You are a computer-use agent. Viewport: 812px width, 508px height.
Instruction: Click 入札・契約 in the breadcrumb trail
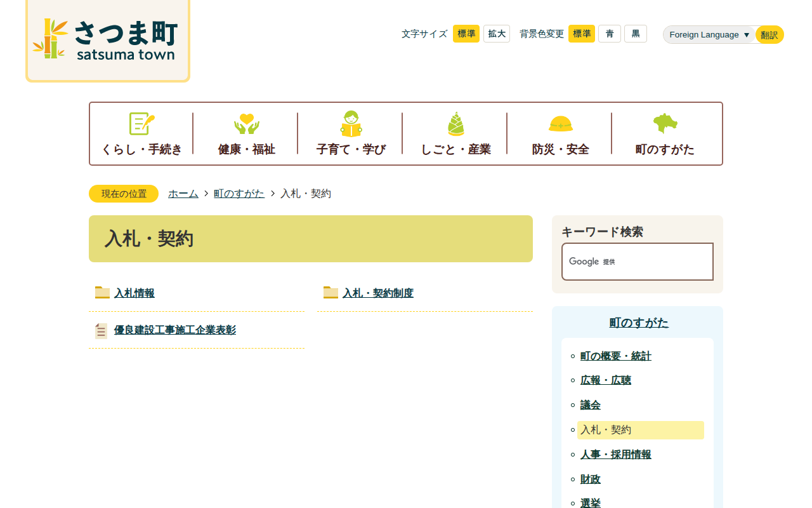(x=306, y=194)
